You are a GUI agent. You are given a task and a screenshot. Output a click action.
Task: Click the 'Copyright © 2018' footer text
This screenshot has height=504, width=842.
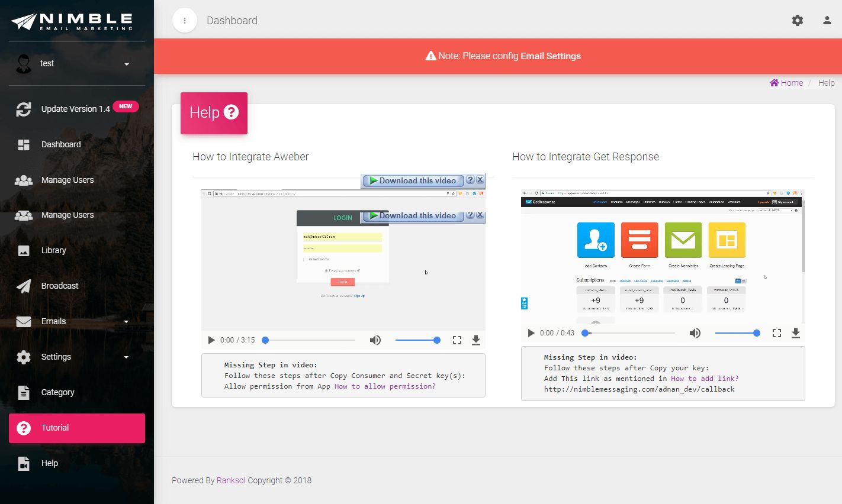pos(279,480)
